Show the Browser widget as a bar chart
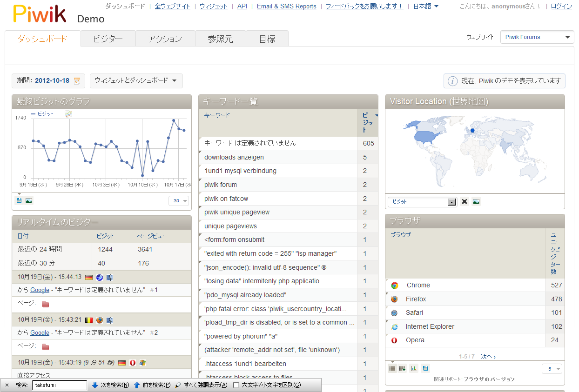 (x=414, y=368)
